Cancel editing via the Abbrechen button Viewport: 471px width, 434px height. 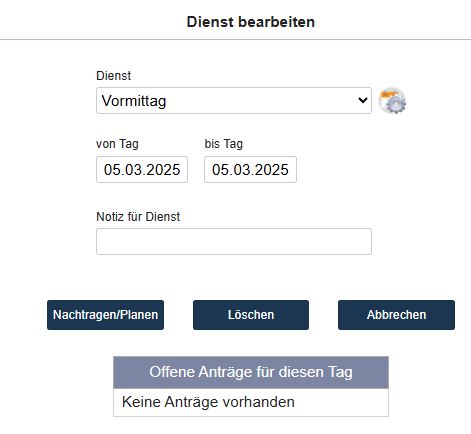point(396,315)
